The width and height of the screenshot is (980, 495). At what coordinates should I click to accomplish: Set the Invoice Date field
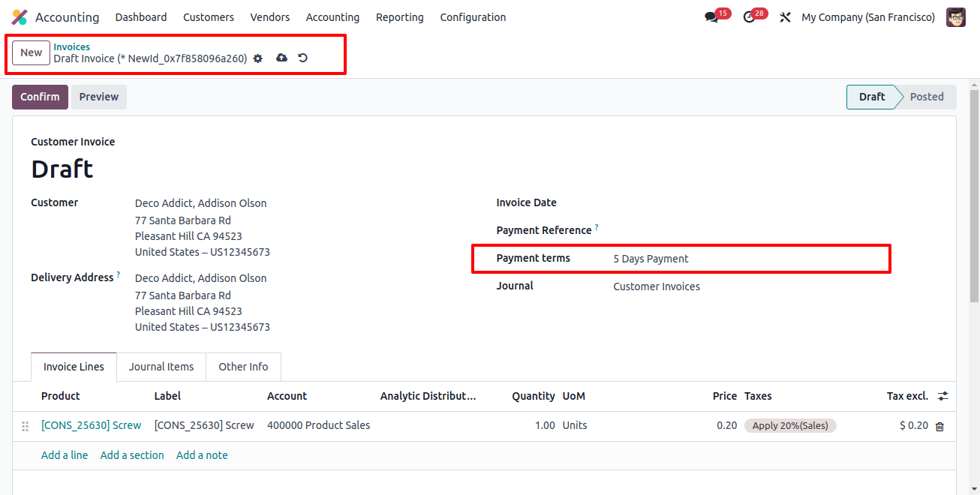click(776, 203)
